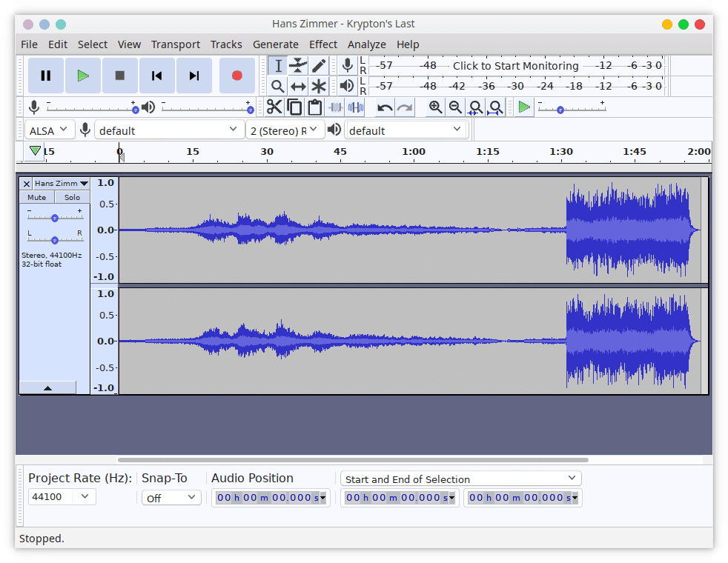The width and height of the screenshot is (728, 563).
Task: Skip to start of track
Action: [157, 76]
